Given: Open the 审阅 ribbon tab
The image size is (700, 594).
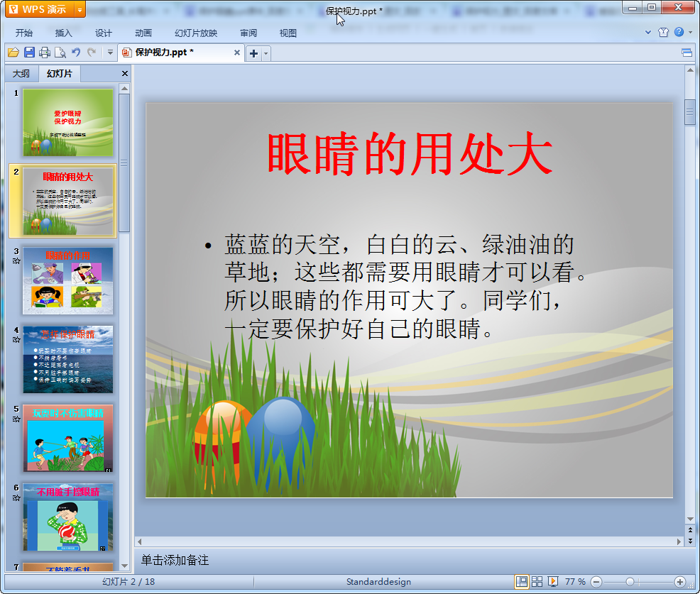Looking at the screenshot, I should pos(248,33).
